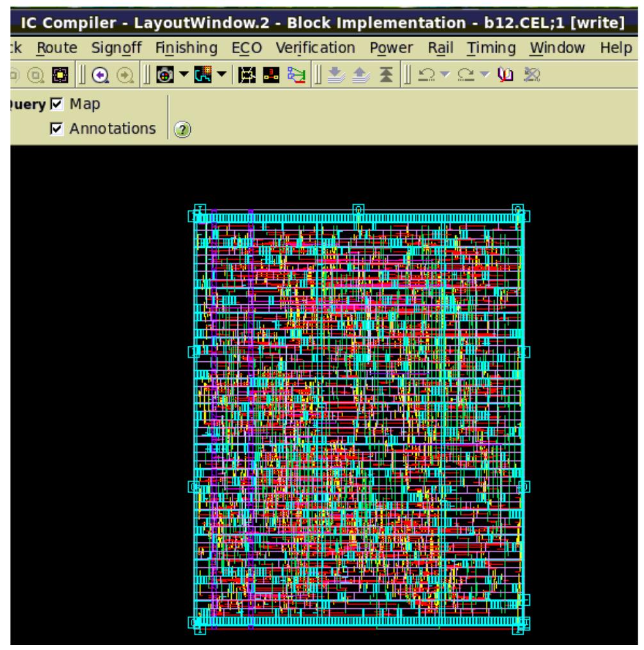This screenshot has height=650, width=644.
Task: Disable the Annotations checkbox
Action: pyautogui.click(x=58, y=128)
